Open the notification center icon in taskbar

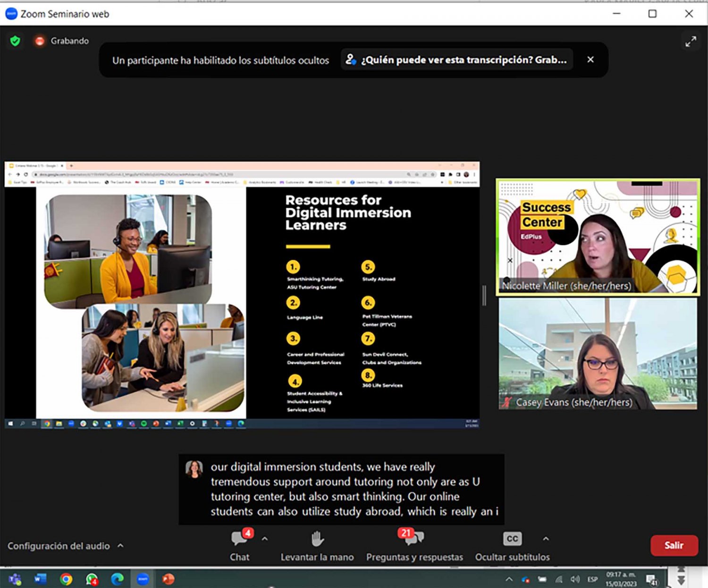652,579
